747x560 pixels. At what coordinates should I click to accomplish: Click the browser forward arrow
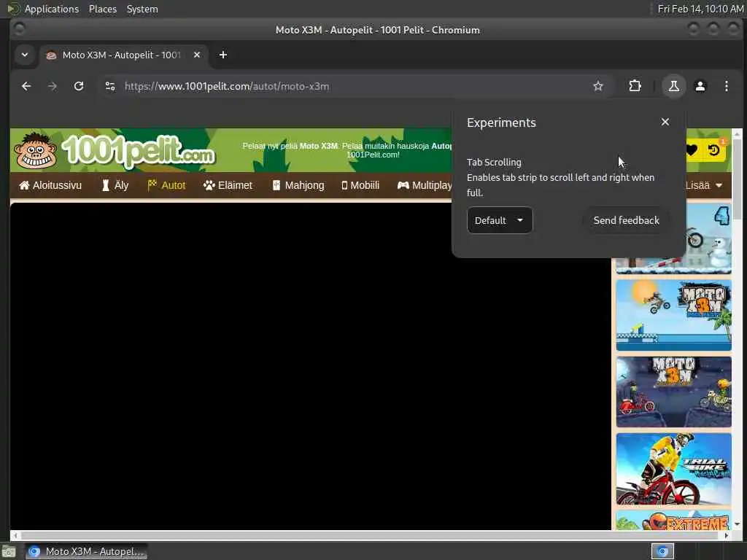(x=53, y=86)
